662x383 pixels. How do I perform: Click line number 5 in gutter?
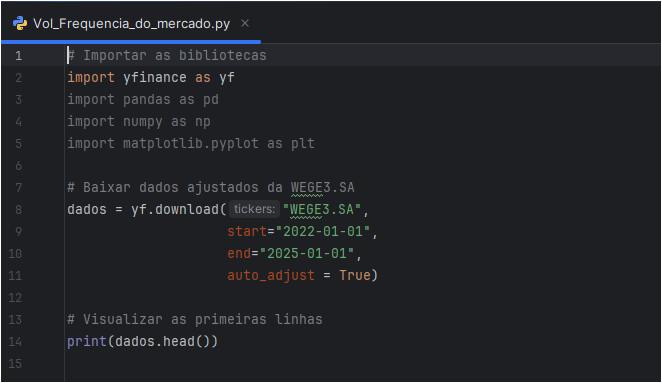[19, 144]
